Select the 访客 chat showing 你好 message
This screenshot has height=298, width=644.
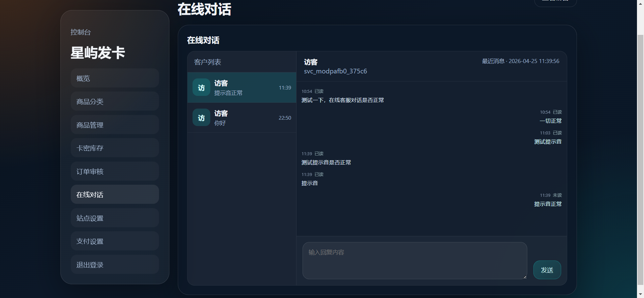(x=241, y=118)
